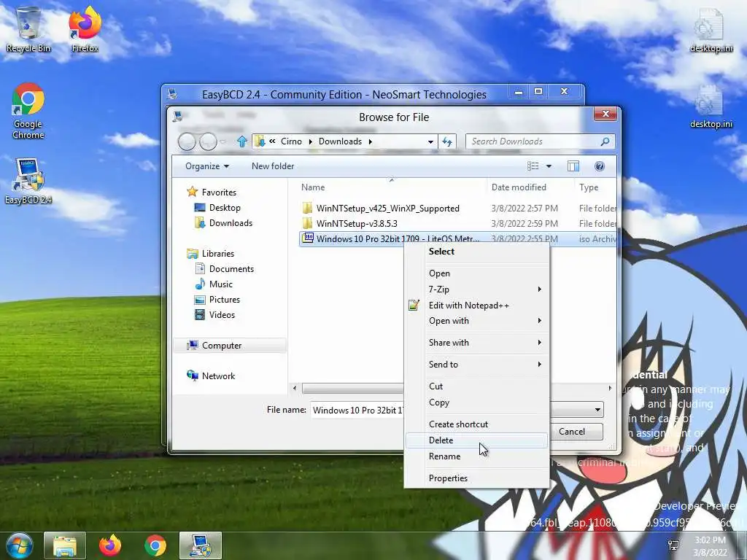
Task: Click the back navigation button
Action: [187, 141]
